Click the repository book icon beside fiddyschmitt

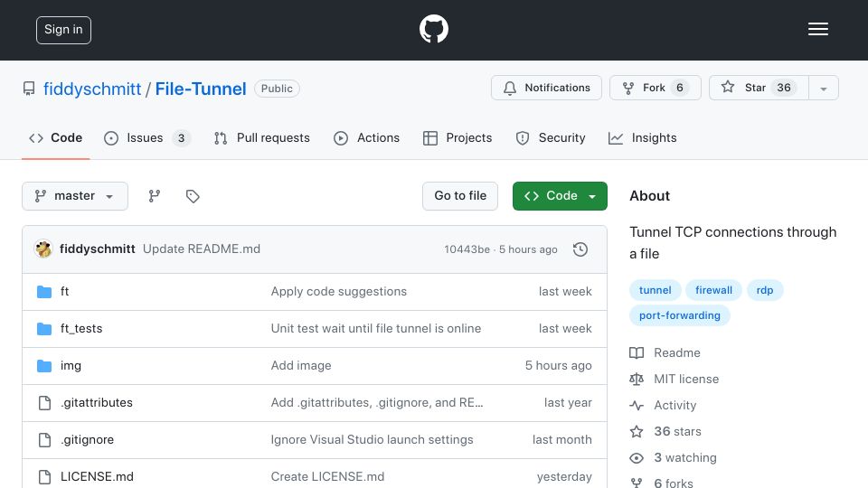(29, 89)
